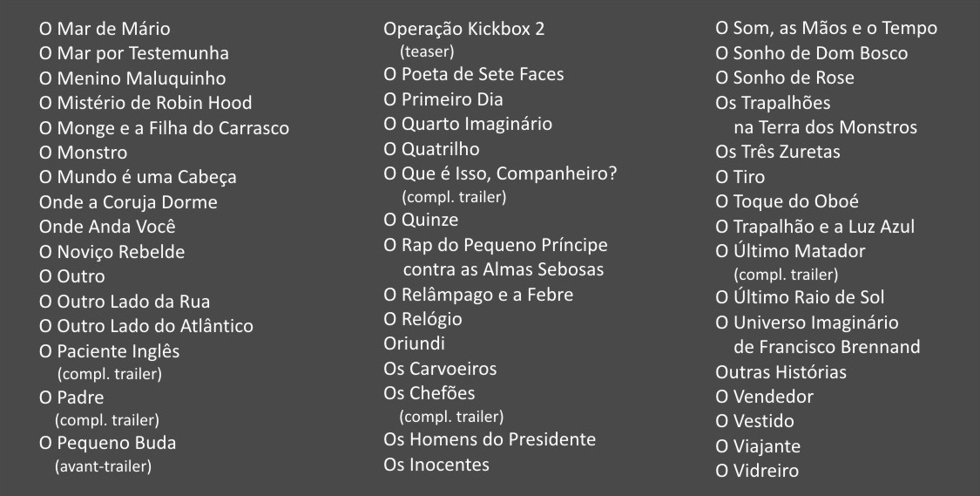Click O Que é Isso, Companheiro? title
This screenshot has width=980, height=496.
click(x=500, y=173)
